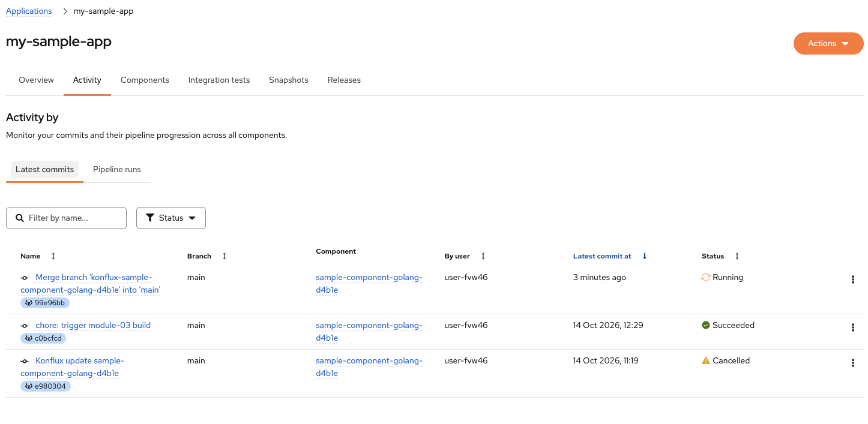Click the my-sample-app page heading
868x424 pixels.
[x=59, y=41]
